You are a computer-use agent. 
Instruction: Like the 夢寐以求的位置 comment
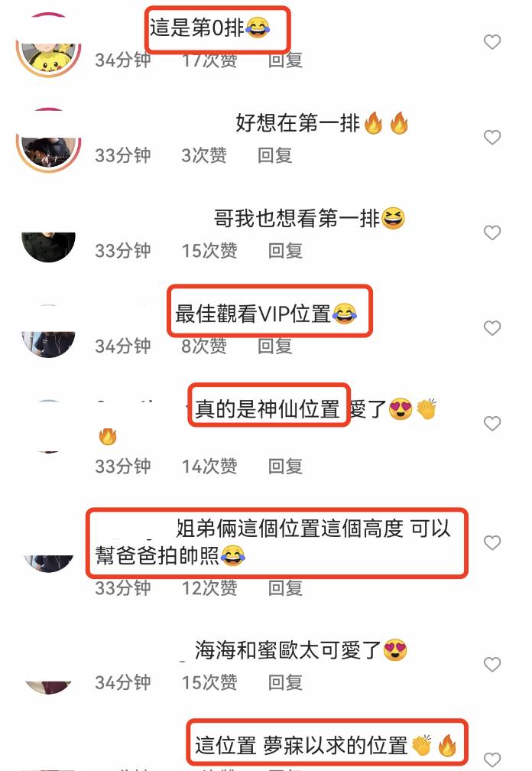[492, 760]
